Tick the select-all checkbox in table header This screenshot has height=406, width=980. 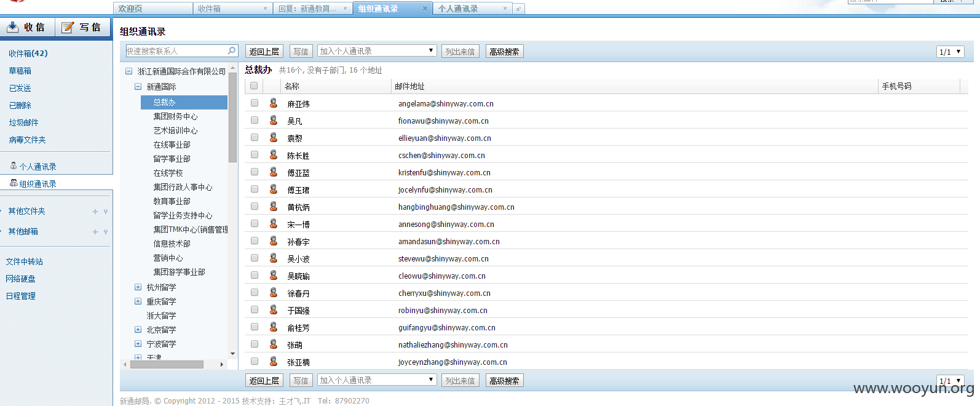[254, 86]
